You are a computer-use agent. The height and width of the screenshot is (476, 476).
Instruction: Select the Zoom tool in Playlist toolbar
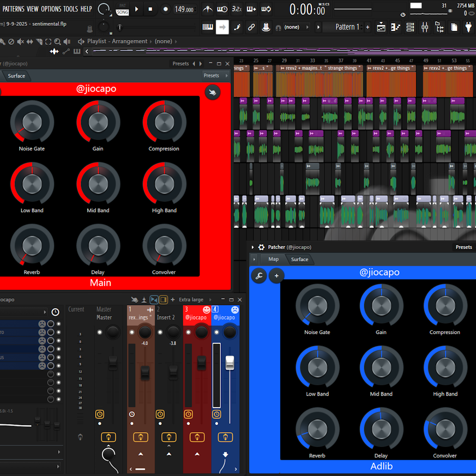pyautogui.click(x=57, y=41)
